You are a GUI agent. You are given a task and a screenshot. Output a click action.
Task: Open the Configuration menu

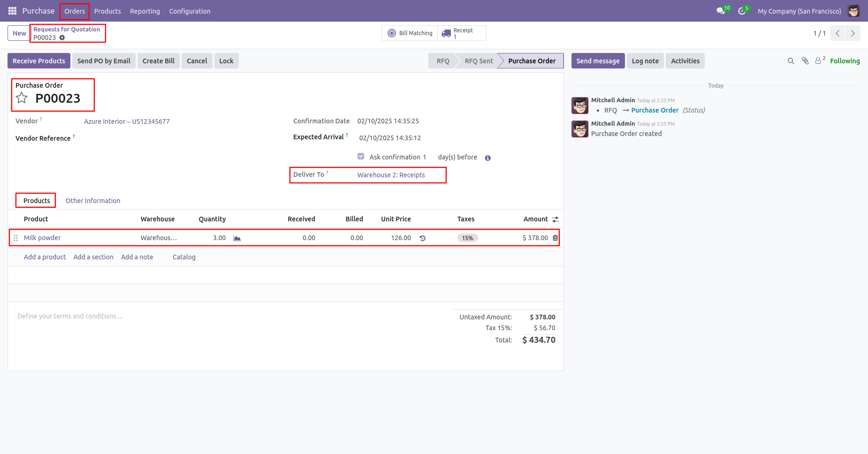pos(190,11)
